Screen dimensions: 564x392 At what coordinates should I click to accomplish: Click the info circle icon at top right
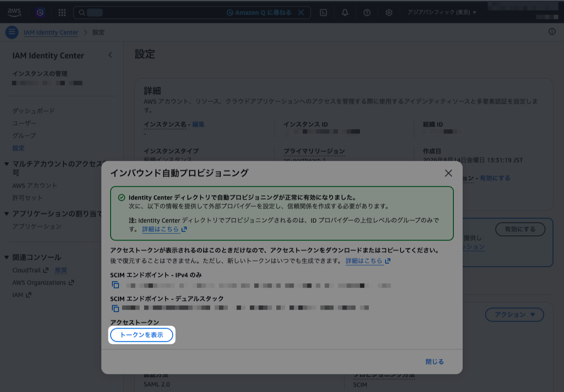[552, 32]
